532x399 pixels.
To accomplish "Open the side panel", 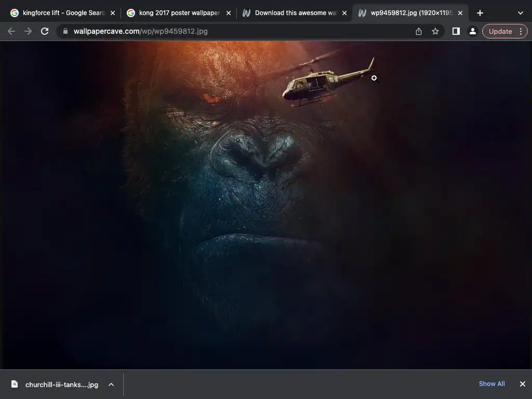I will (456, 31).
